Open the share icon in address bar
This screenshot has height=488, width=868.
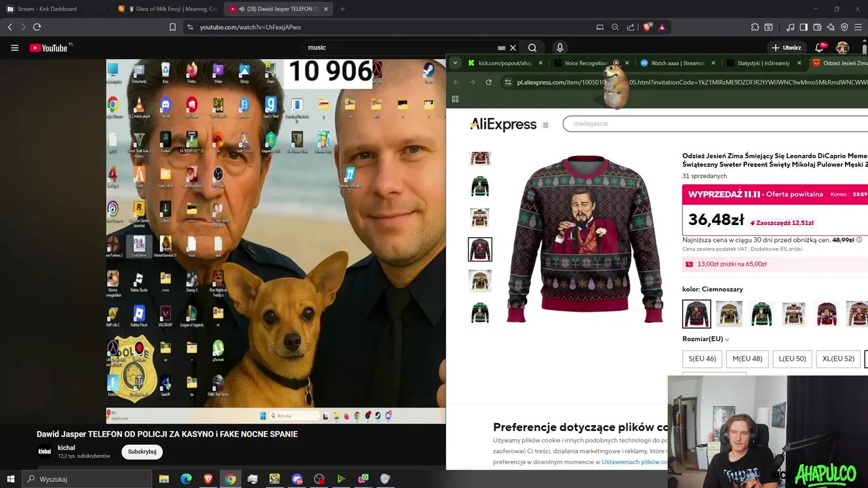coord(631,27)
